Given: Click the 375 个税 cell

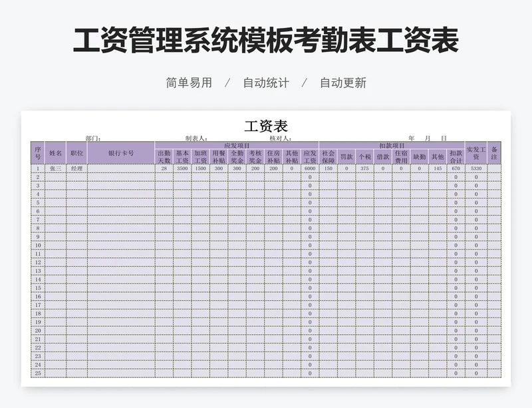Looking at the screenshot, I should pos(364,169).
